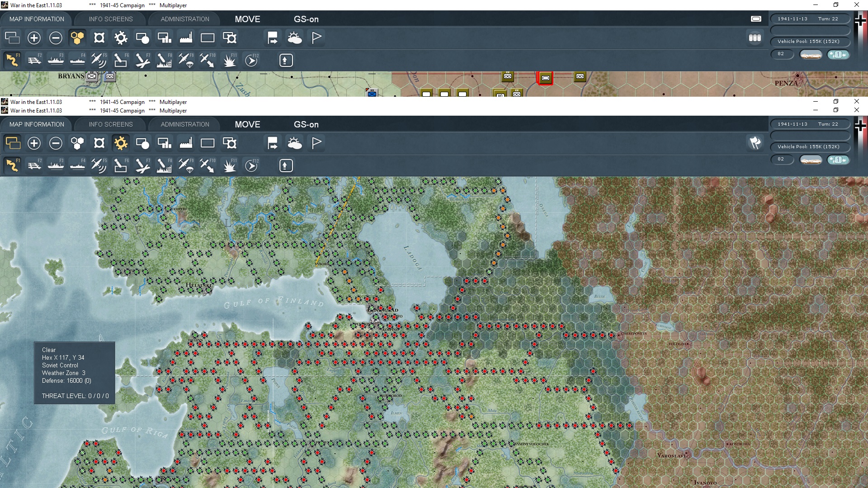
Task: Click the highlighted orange gear icon
Action: 121,143
